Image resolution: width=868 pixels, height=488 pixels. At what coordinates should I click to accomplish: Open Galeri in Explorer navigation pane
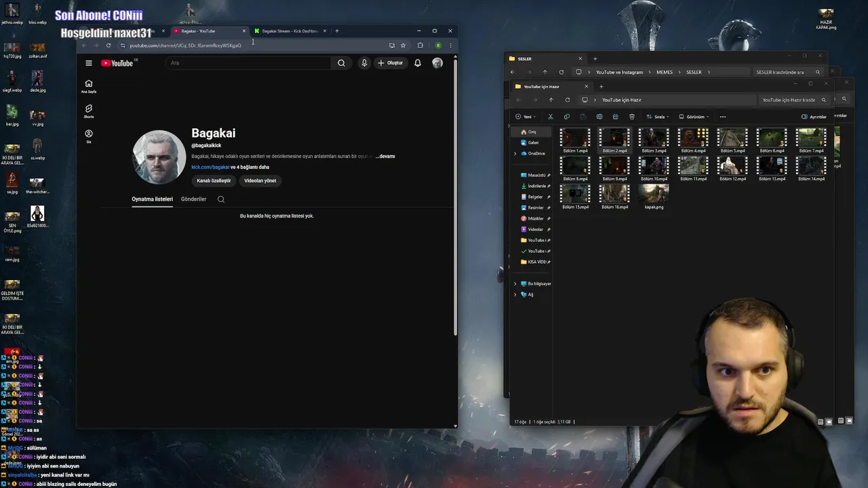[533, 143]
